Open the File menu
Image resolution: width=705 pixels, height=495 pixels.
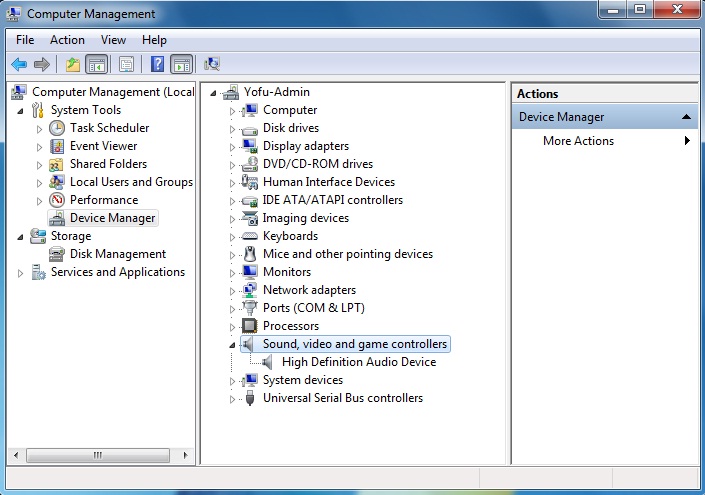pyautogui.click(x=25, y=40)
